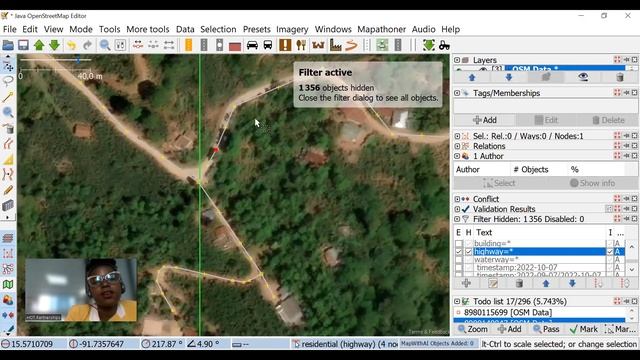Viewport: 640px width, 360px height.
Task: Click the orange road preset icon
Action: [x=188, y=45]
